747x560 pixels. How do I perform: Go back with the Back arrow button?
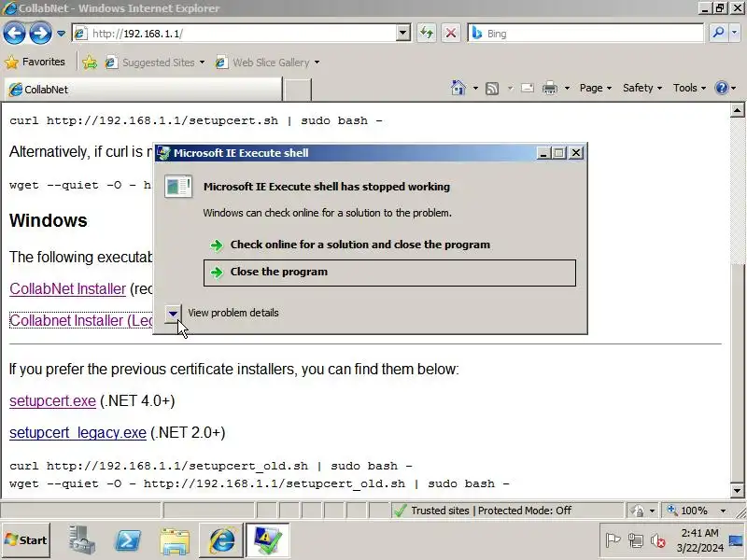click(14, 34)
